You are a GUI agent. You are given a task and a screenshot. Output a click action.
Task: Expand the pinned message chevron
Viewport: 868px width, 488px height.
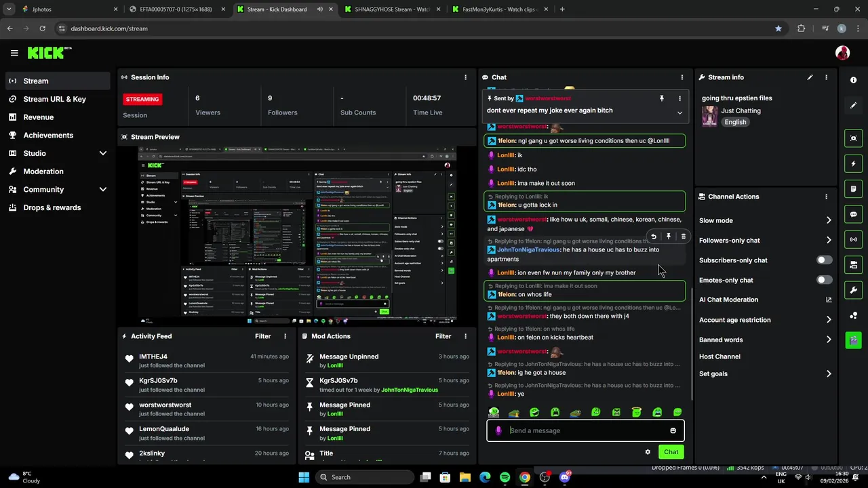pyautogui.click(x=679, y=113)
